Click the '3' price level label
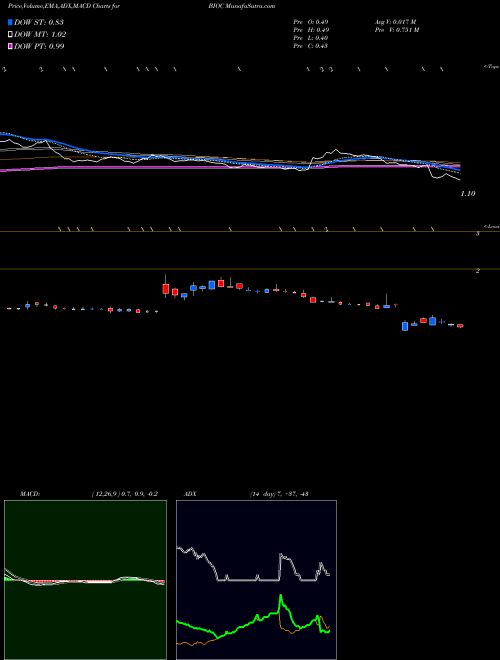 pyautogui.click(x=478, y=234)
